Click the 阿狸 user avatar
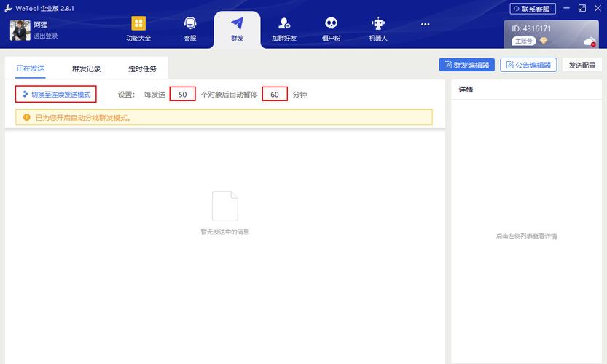607x364 pixels. pyautogui.click(x=20, y=31)
